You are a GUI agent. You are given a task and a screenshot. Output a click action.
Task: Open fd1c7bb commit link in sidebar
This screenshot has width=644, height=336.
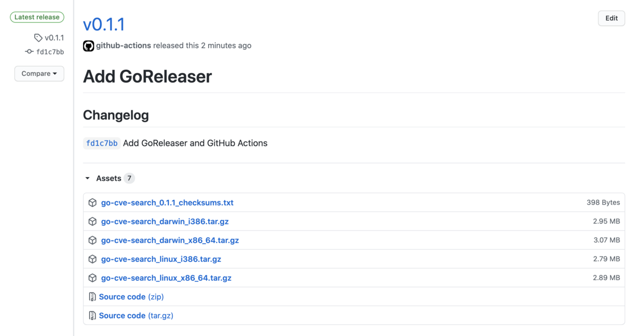[50, 52]
